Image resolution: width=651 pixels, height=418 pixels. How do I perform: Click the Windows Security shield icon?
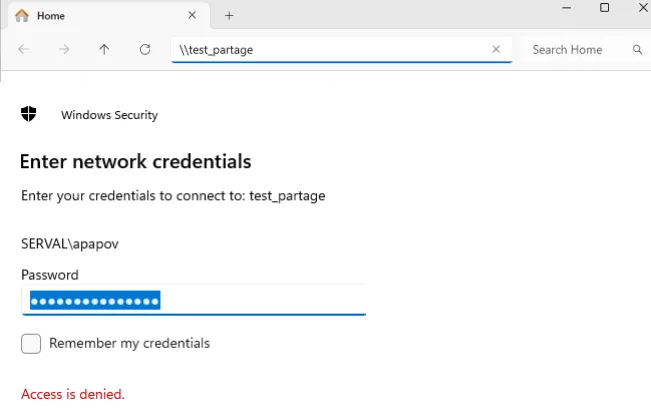(x=29, y=114)
